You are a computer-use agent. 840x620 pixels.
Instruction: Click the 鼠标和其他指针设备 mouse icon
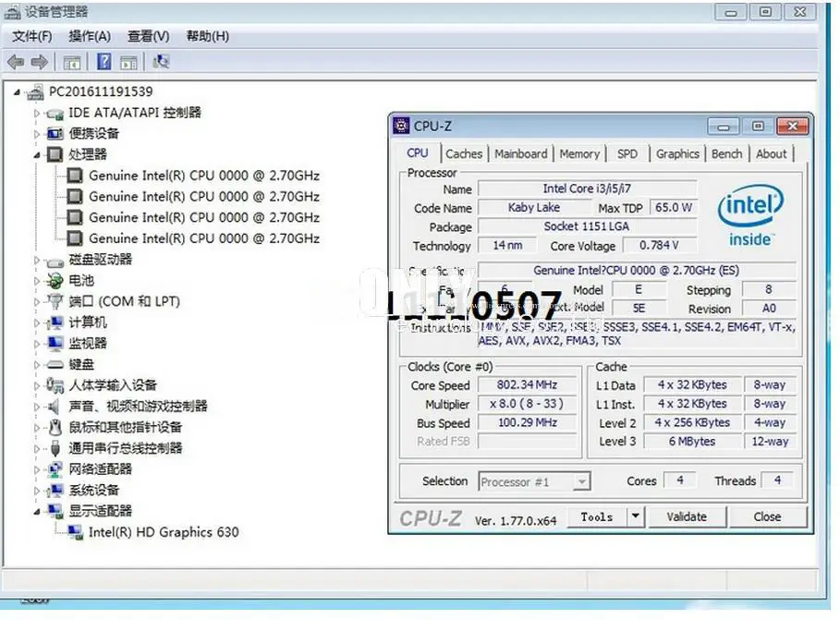click(x=55, y=427)
